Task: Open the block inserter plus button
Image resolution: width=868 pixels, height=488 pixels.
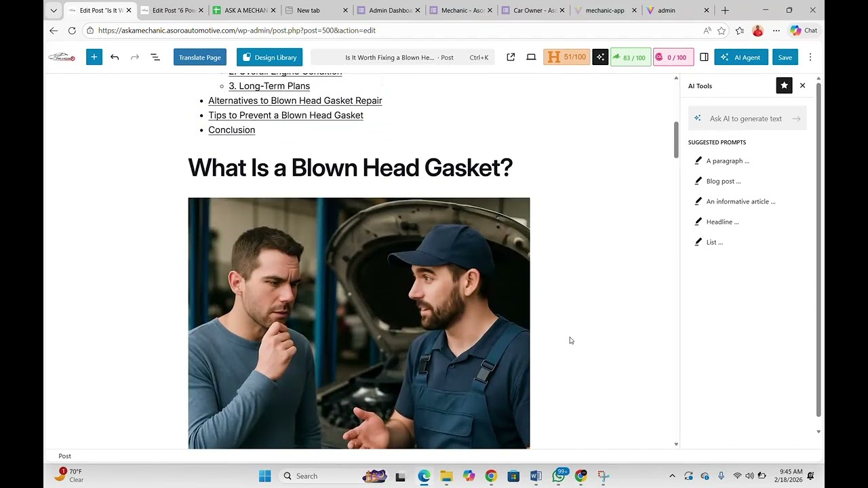Action: 94,58
